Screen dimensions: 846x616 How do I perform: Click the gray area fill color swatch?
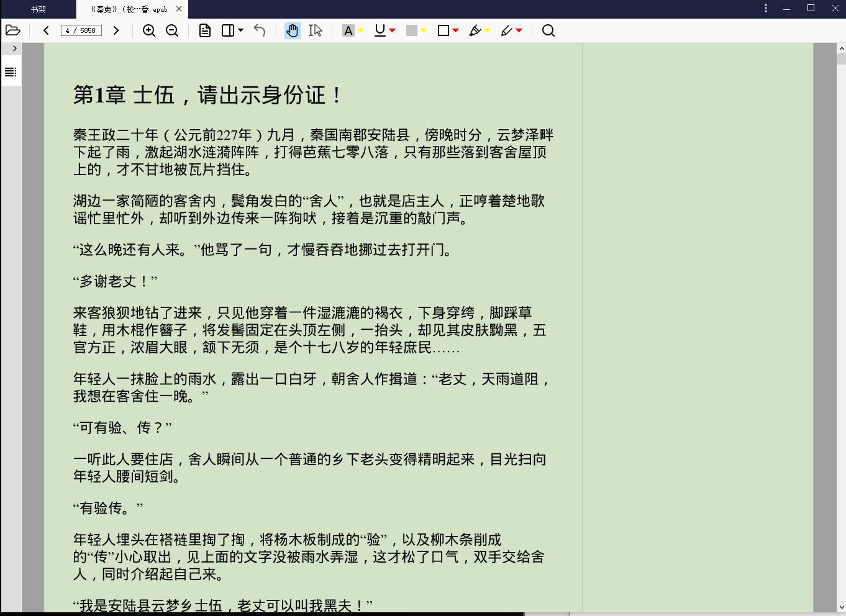point(411,30)
